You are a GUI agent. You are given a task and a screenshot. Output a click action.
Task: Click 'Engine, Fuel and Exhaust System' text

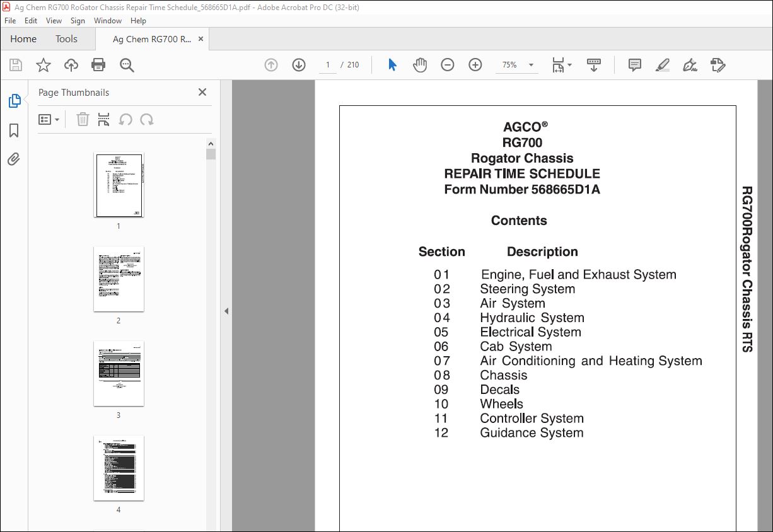point(578,275)
